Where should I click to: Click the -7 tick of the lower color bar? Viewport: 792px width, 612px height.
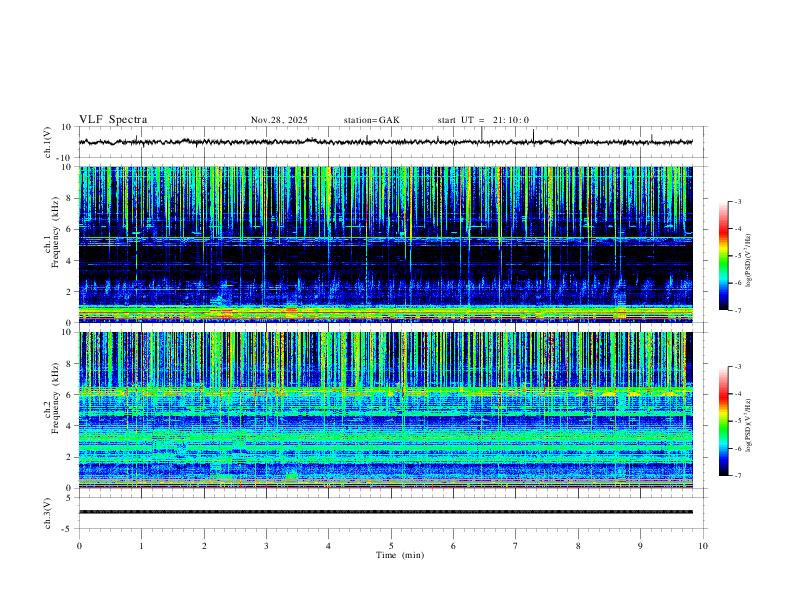coord(737,476)
